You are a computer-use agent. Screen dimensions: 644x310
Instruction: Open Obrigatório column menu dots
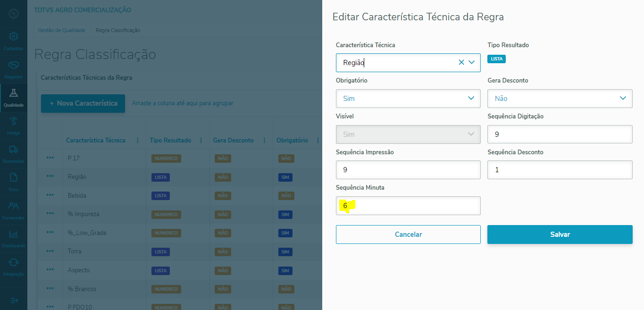(x=318, y=140)
